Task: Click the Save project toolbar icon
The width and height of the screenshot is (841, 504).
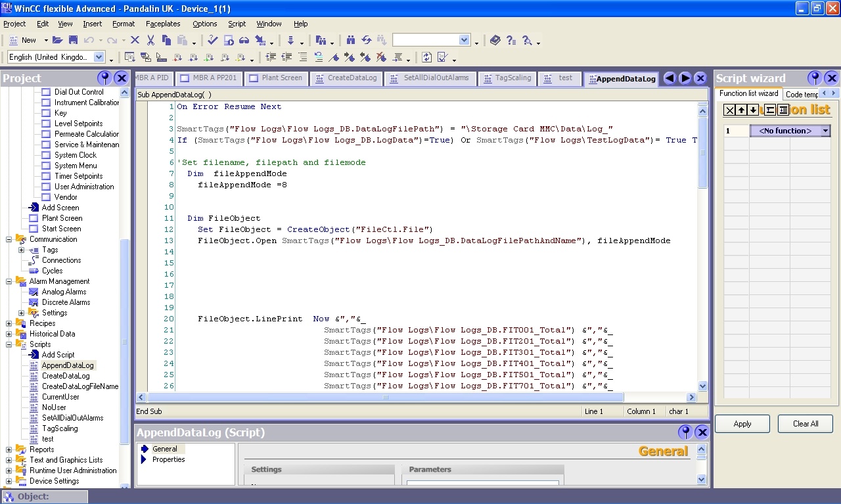Action: tap(73, 41)
